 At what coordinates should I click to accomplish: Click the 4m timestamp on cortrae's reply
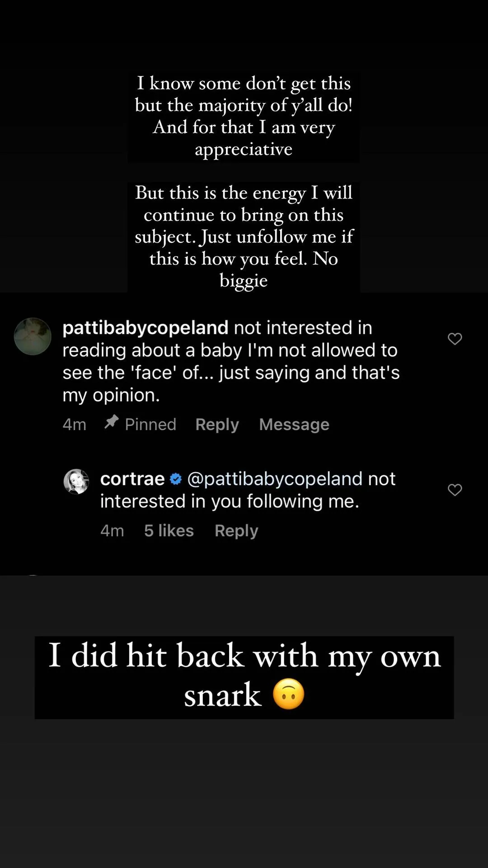click(x=112, y=531)
